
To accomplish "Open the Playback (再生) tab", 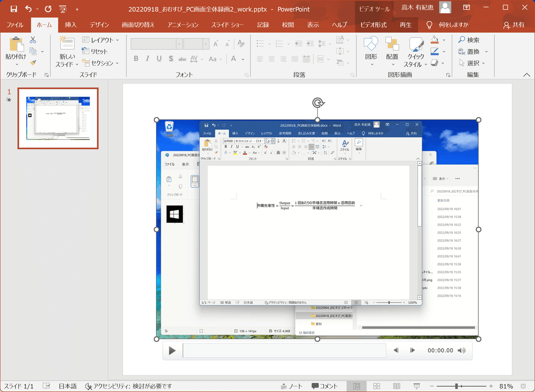I will point(405,25).
